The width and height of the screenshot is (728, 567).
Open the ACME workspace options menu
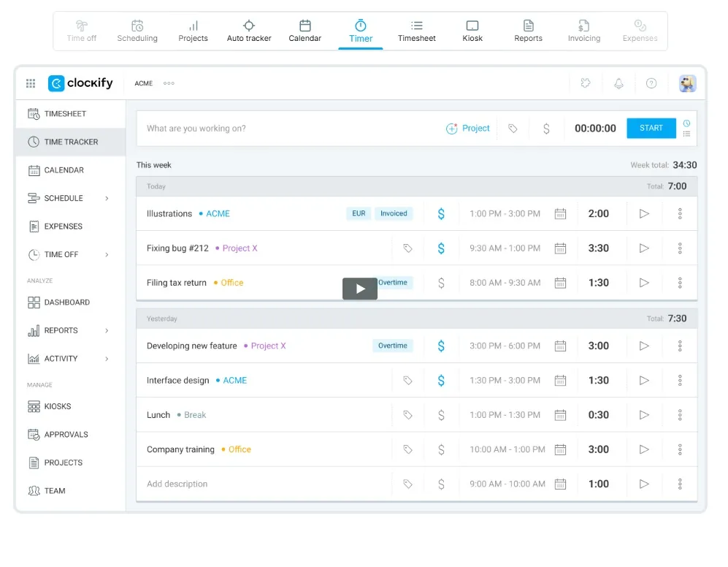169,83
